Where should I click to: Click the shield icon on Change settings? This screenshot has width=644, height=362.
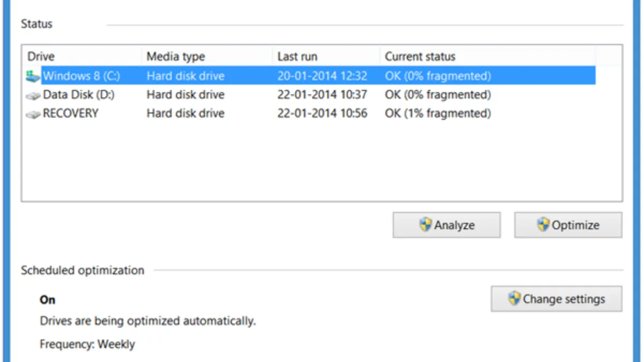point(514,299)
